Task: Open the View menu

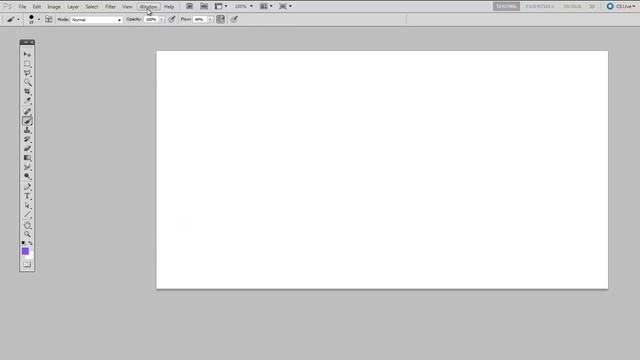Action: 127,7
